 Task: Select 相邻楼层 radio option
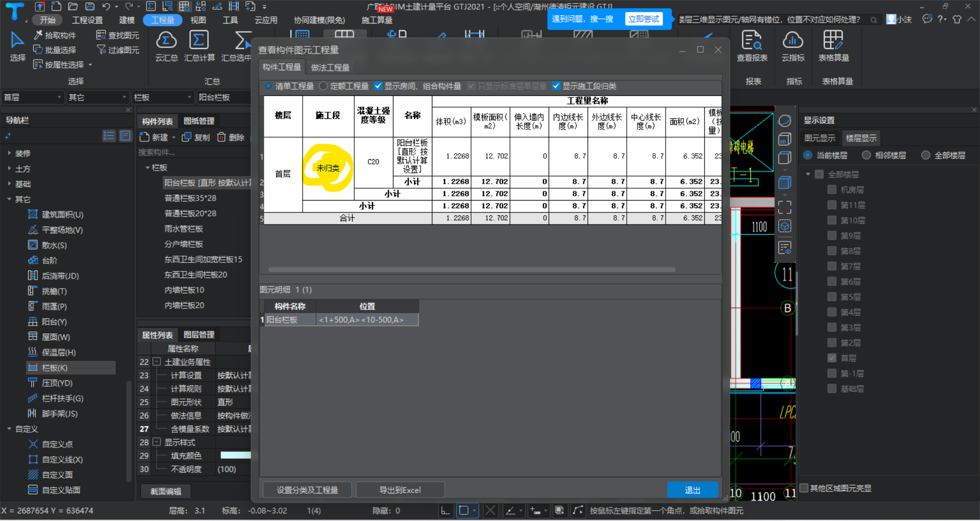pyautogui.click(x=867, y=155)
